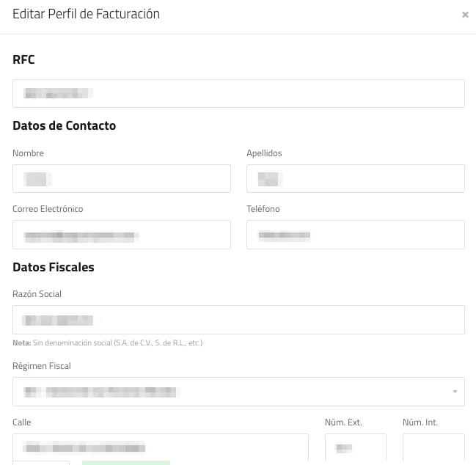Image resolution: width=476 pixels, height=465 pixels.
Task: Focus the Razón Social text box
Action: pos(238,320)
